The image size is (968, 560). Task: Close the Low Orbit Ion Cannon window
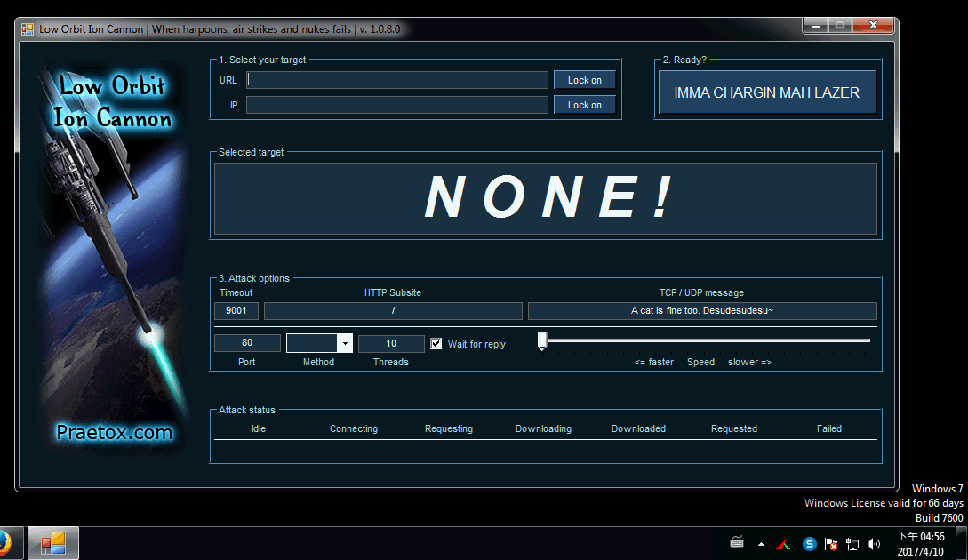(x=873, y=25)
